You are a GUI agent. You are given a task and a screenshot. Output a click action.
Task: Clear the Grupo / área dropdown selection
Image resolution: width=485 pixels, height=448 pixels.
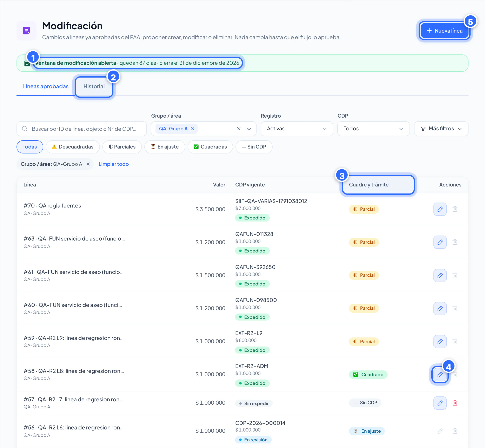pos(239,129)
